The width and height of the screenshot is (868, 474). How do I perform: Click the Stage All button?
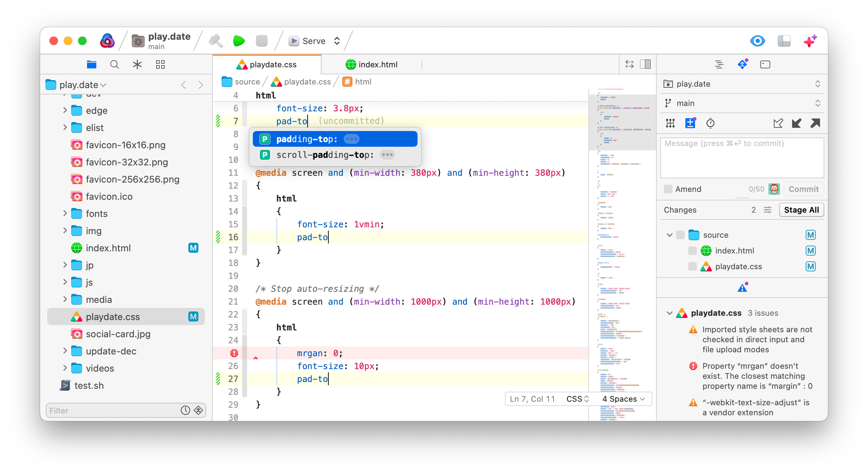click(x=801, y=209)
